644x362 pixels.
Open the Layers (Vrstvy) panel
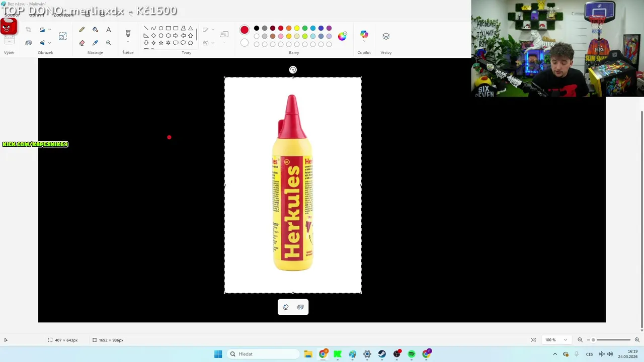click(386, 36)
